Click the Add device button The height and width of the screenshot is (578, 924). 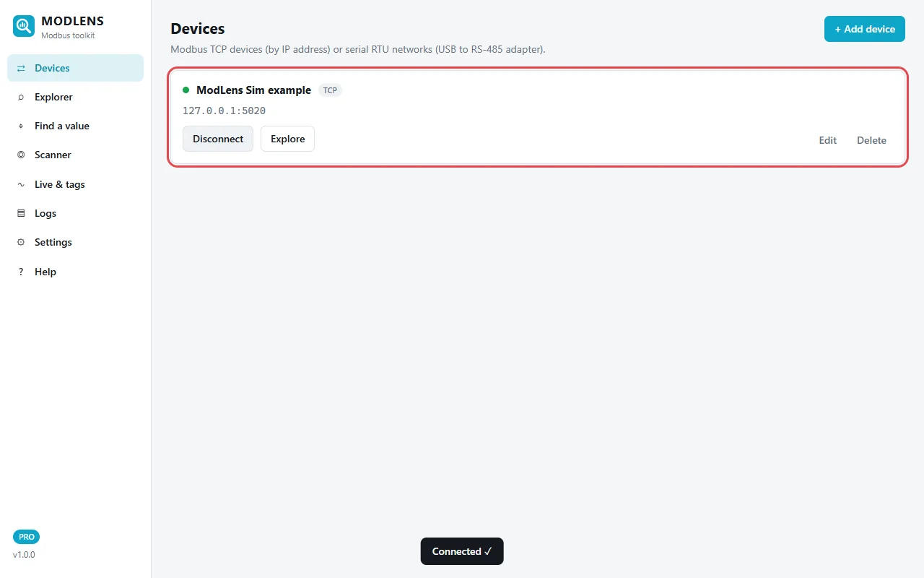pyautogui.click(x=865, y=29)
